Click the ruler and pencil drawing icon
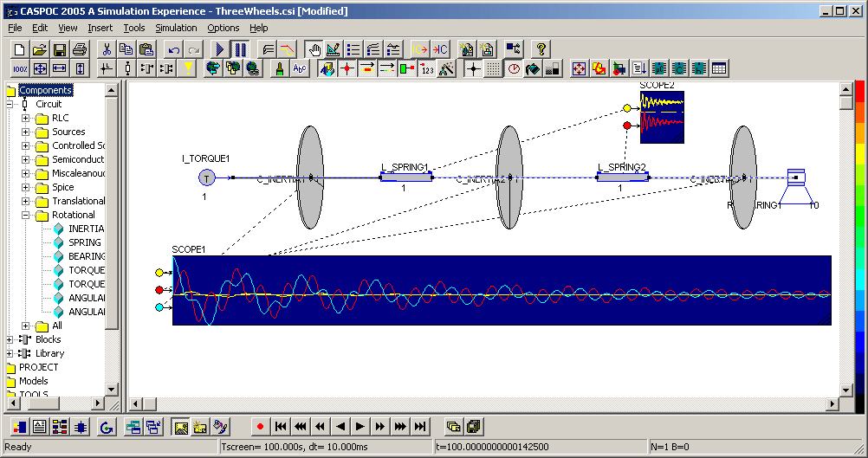Image resolution: width=868 pixels, height=458 pixels. pos(334,49)
